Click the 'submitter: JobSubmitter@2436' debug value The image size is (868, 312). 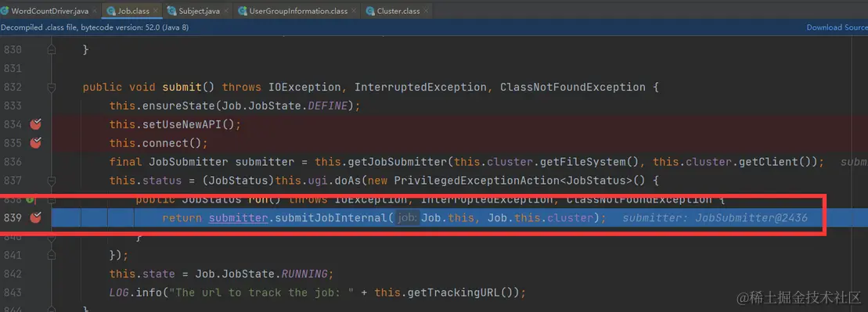715,218
